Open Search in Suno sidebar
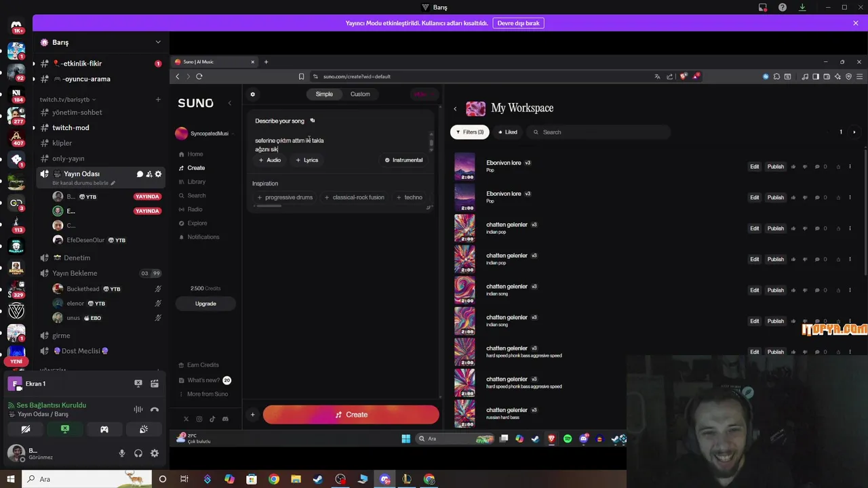 click(x=196, y=195)
